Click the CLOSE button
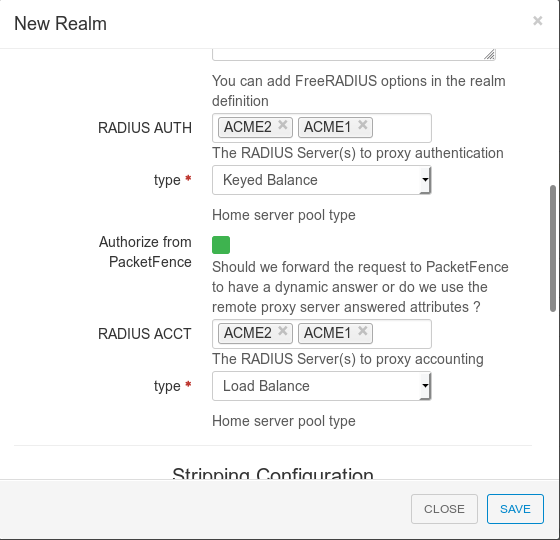 (x=444, y=509)
